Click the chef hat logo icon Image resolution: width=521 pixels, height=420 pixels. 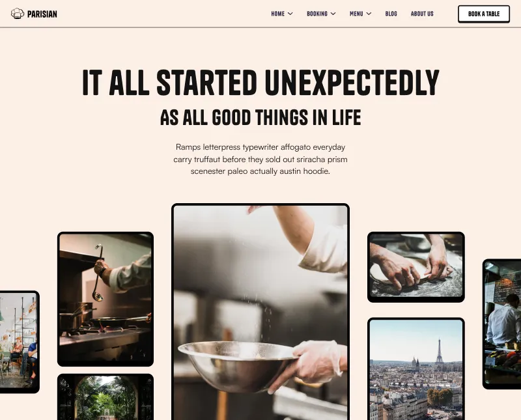(x=18, y=14)
